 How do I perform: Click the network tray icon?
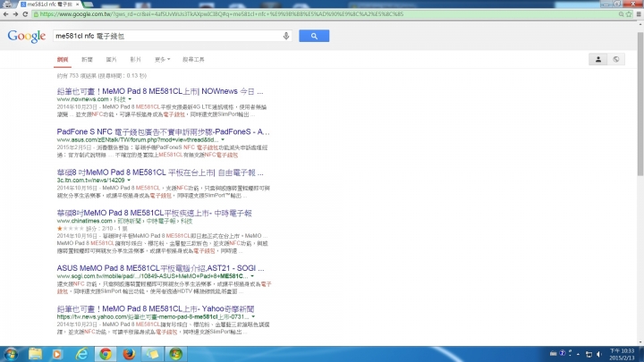pos(589,354)
